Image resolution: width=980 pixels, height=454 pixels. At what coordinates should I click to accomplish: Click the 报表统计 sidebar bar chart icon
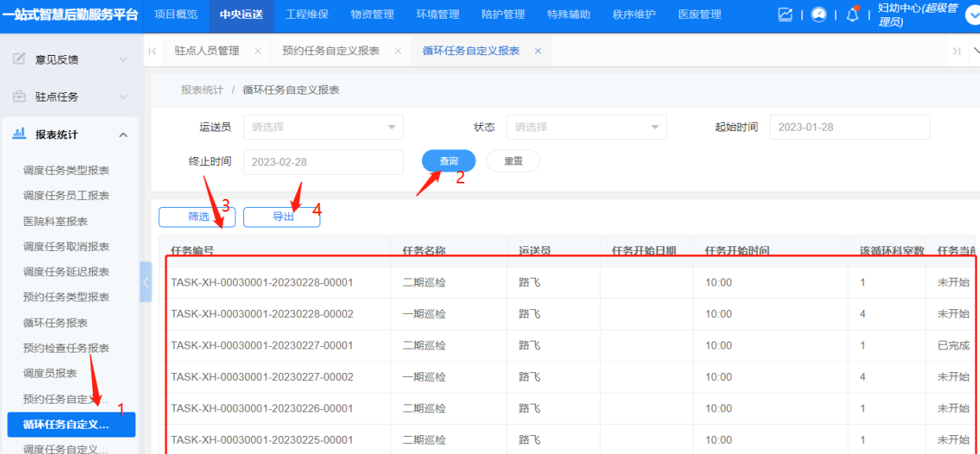pyautogui.click(x=20, y=135)
